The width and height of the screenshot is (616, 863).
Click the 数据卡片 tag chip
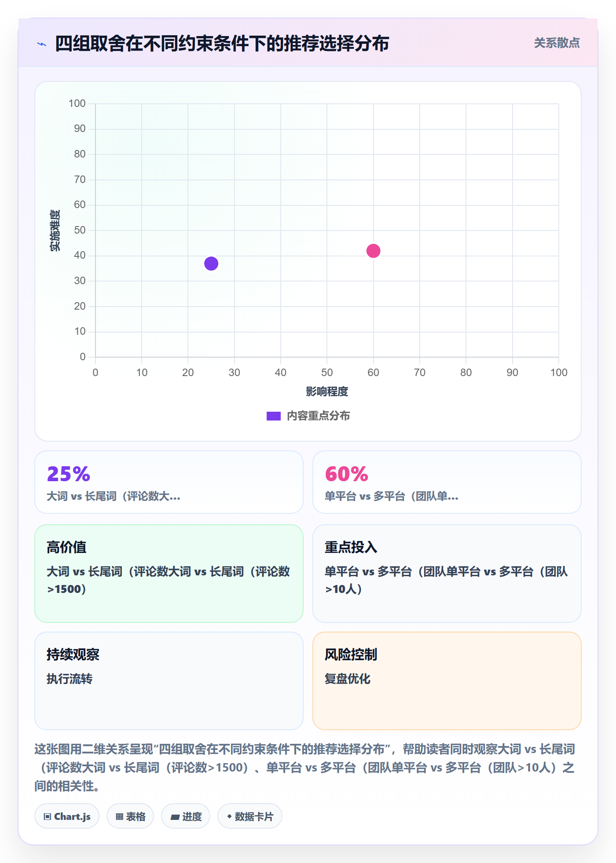tap(250, 816)
